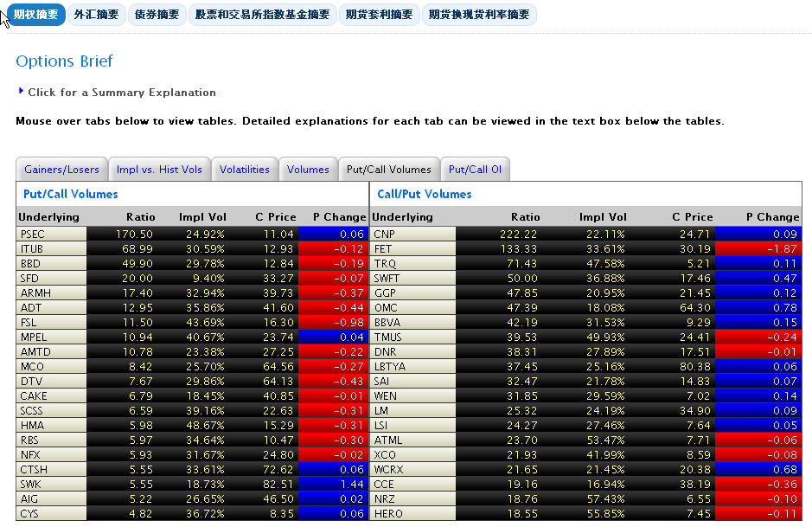Open the 期货套利摘要 tab

click(379, 15)
